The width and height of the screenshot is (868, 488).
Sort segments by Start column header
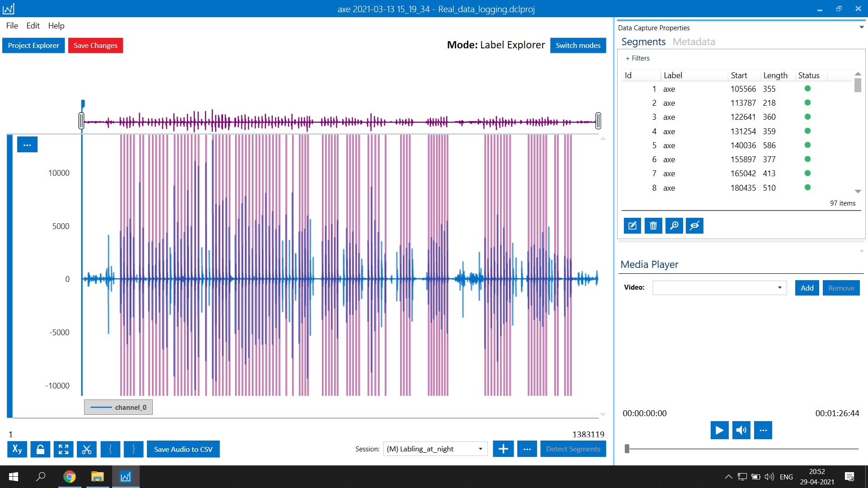coord(744,75)
